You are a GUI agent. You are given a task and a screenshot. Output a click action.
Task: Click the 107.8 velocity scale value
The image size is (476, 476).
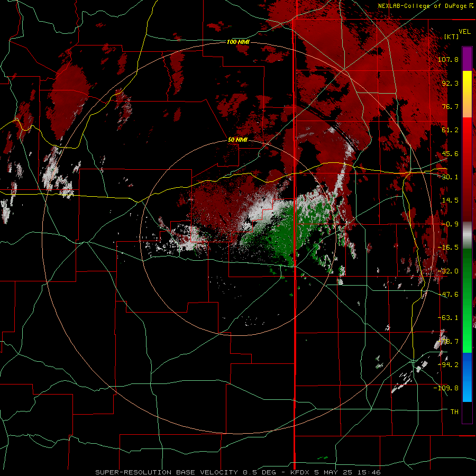(448, 59)
